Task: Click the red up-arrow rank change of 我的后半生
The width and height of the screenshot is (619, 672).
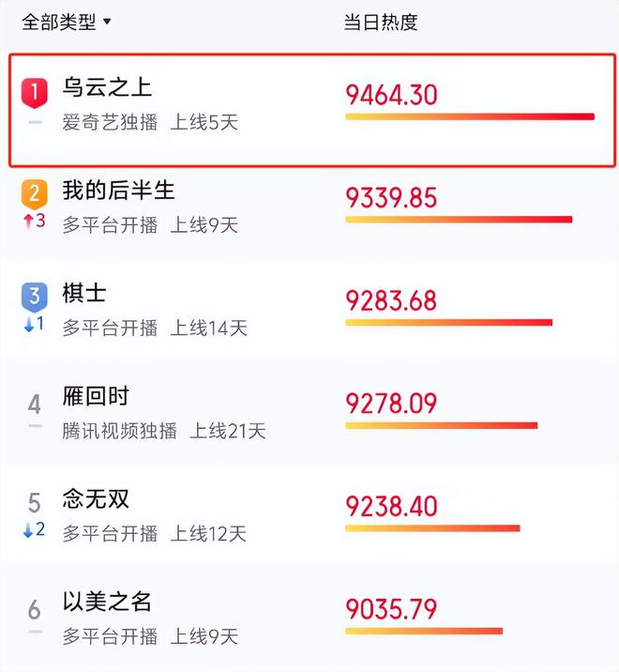Action: coord(35,221)
